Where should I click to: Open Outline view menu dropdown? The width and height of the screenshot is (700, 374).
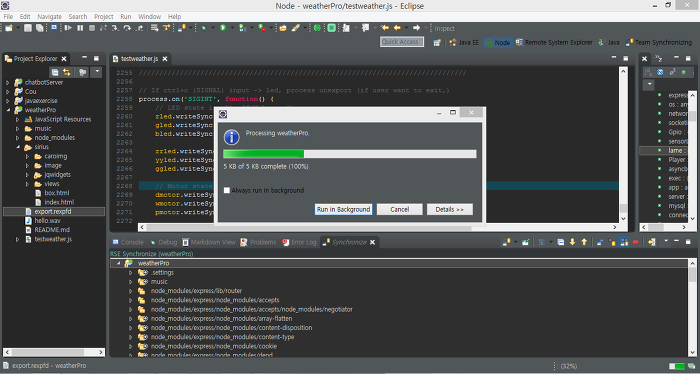point(649,84)
